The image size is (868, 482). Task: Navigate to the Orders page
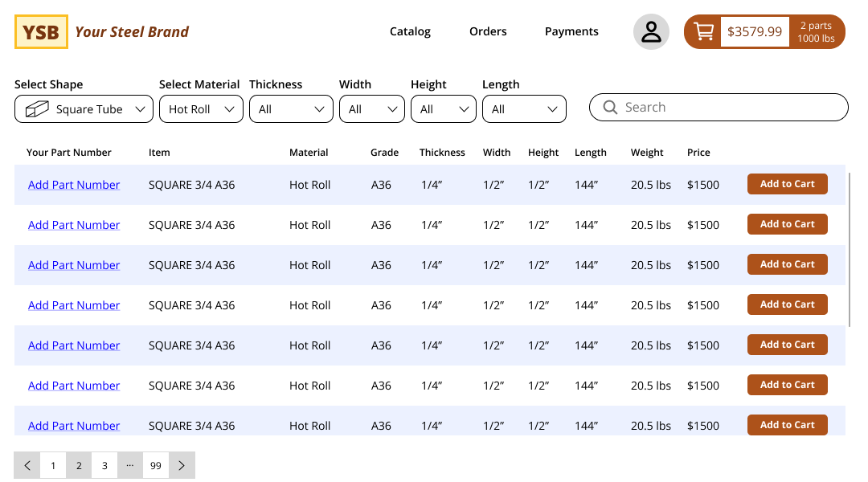488,32
